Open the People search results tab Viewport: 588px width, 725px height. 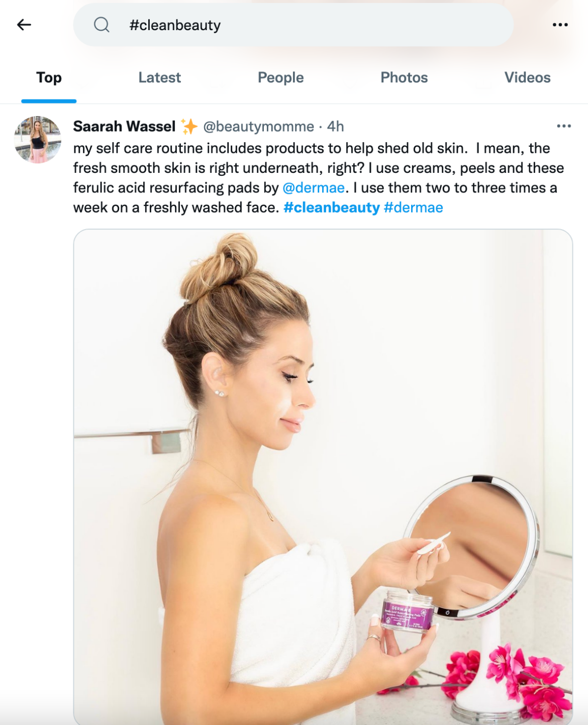(x=280, y=78)
